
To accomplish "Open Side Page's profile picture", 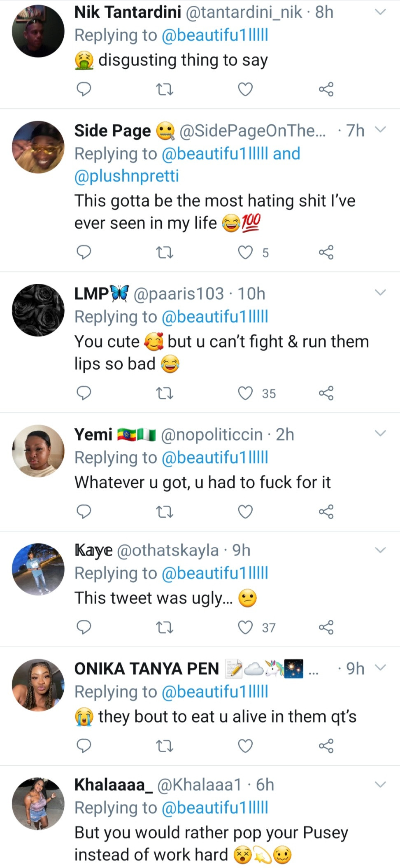I will (x=38, y=147).
